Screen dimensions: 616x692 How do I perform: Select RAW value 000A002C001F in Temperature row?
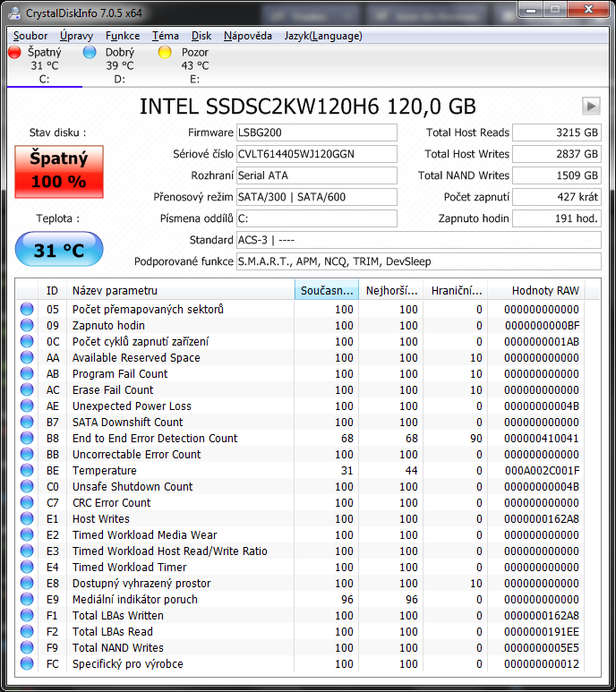click(542, 471)
